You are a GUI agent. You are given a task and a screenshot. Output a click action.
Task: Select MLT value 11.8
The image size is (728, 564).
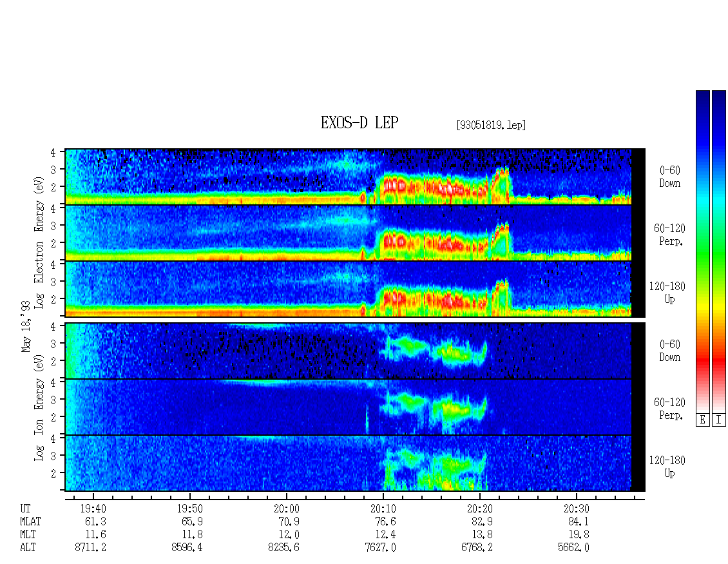coord(192,535)
